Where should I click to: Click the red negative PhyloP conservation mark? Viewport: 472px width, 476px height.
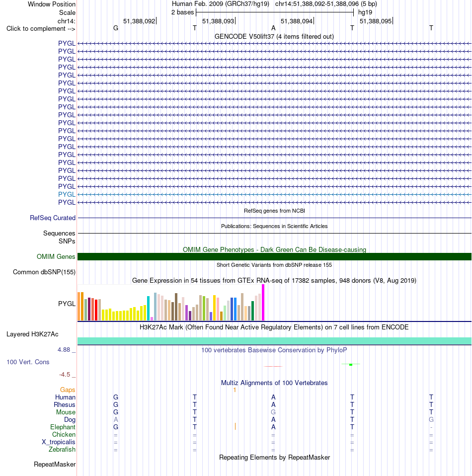273,366
